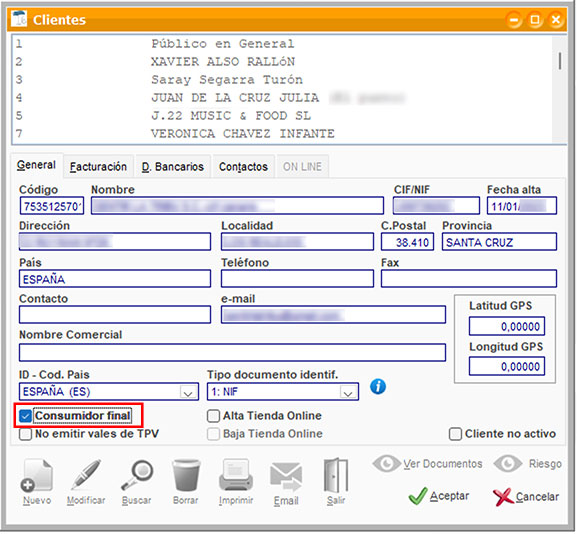Select client VERONICA CHAVEZ INFANTE
This screenshot has width=577, height=534.
click(283, 133)
